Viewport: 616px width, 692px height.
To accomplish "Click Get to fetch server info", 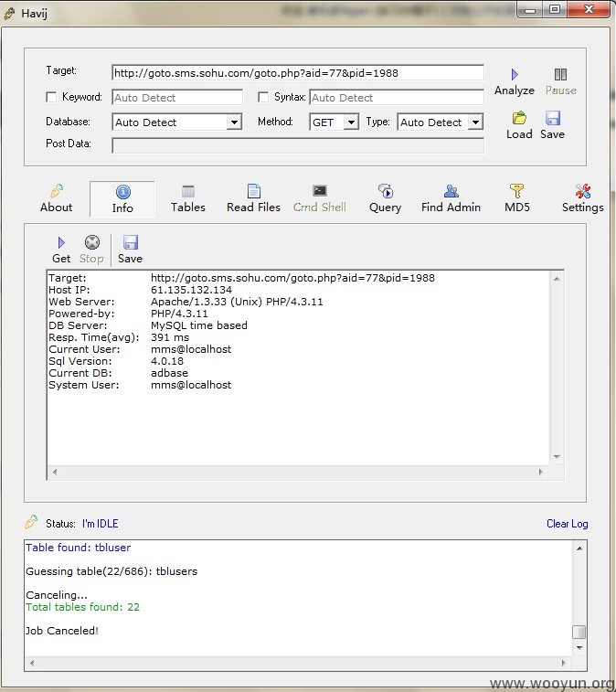I will (61, 250).
